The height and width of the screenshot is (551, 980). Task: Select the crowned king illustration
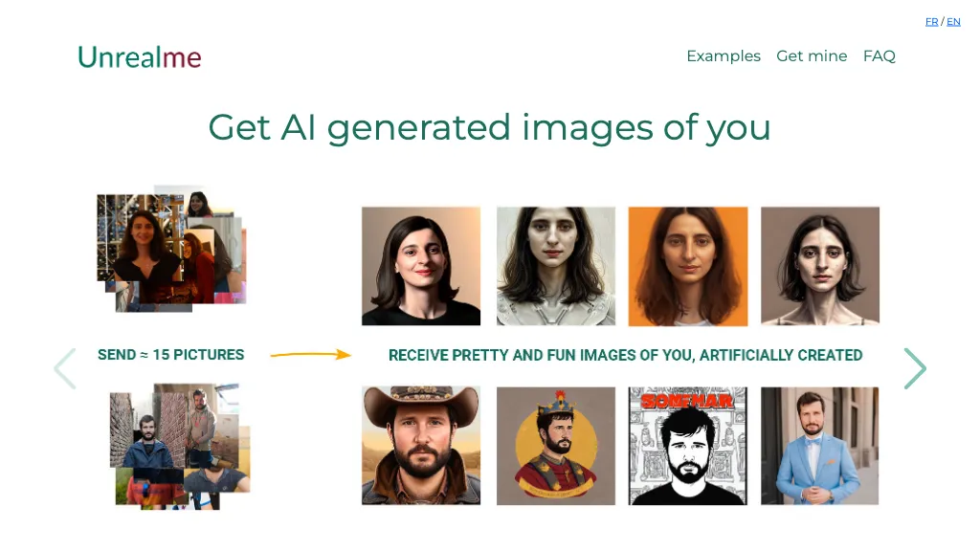click(x=556, y=446)
